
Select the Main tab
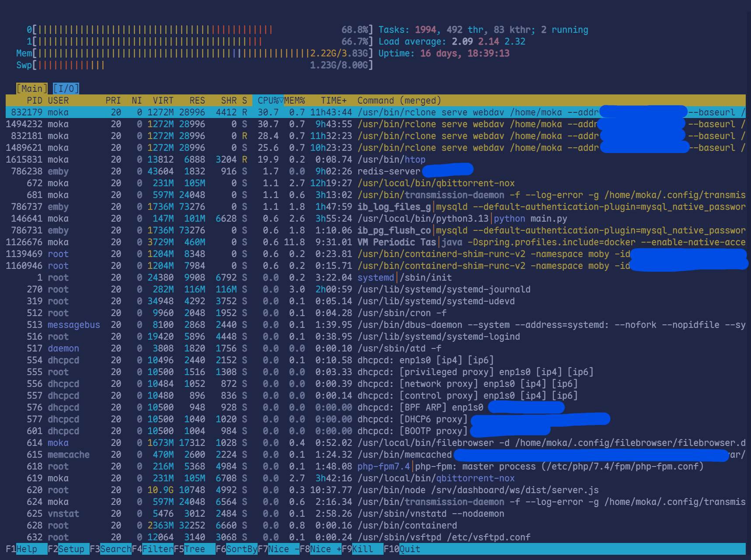coord(32,89)
